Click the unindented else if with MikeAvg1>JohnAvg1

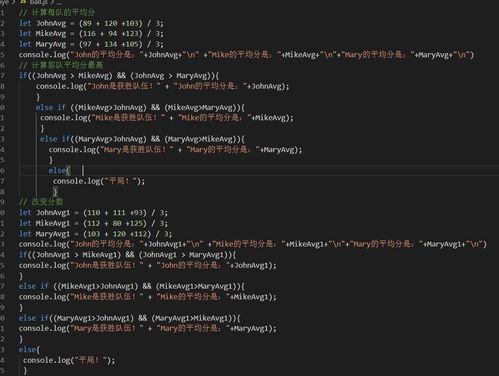pyautogui.click(x=34, y=286)
